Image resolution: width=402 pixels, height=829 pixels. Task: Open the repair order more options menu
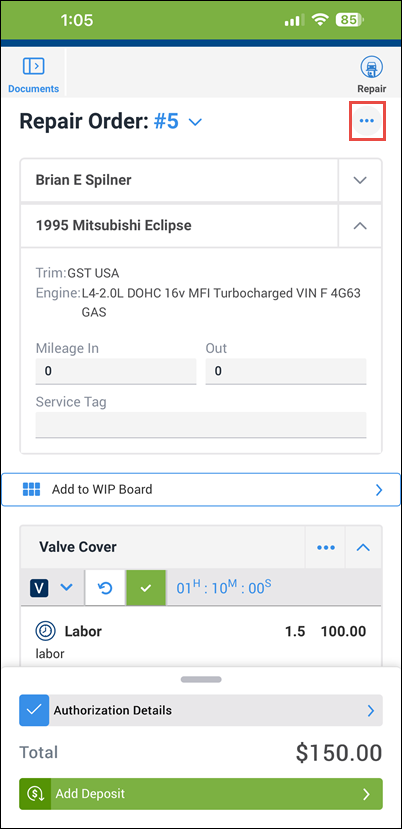[x=367, y=121]
